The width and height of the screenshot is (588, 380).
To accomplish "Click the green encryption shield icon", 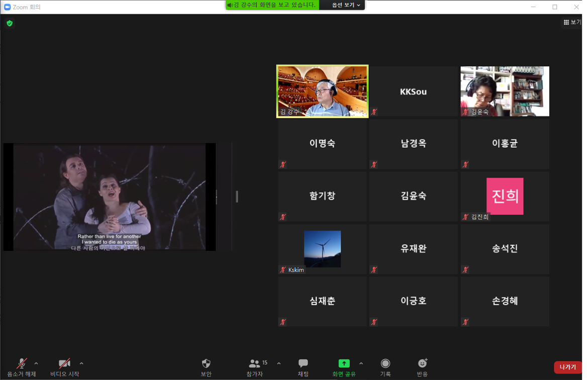I will coord(9,23).
